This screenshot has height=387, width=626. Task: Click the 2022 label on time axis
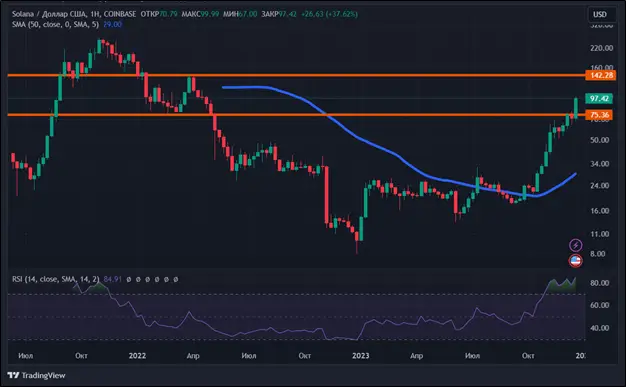(137, 355)
